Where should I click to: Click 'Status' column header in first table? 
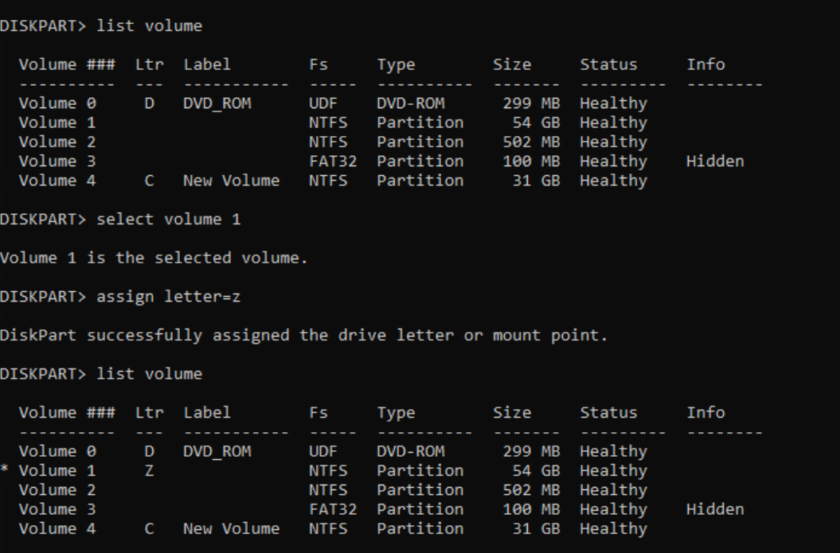[x=609, y=65]
